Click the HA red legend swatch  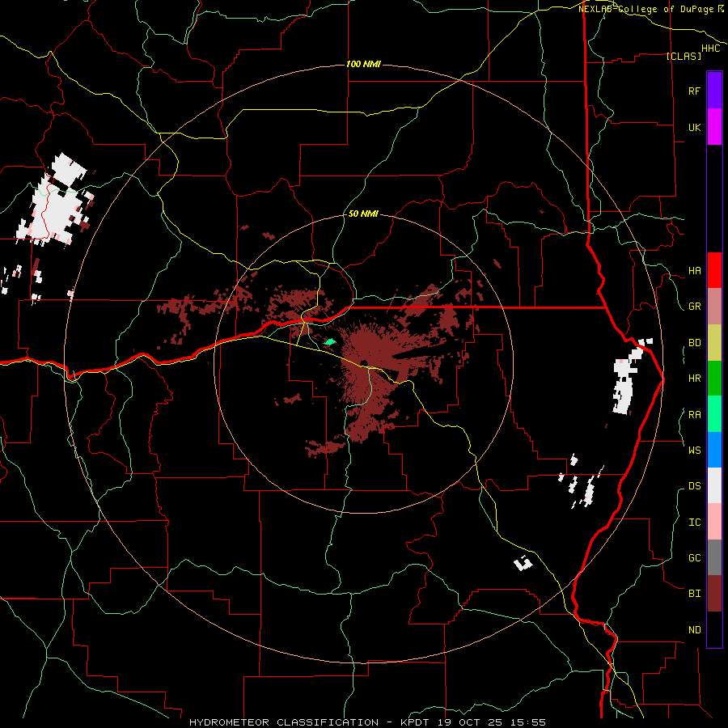coord(714,270)
